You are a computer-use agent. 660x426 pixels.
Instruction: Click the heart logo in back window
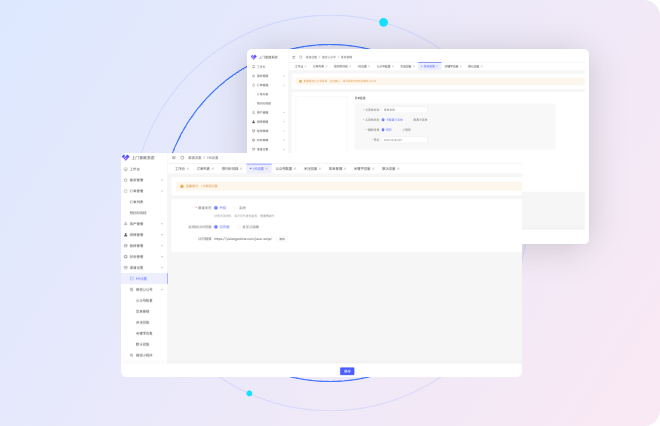[253, 57]
